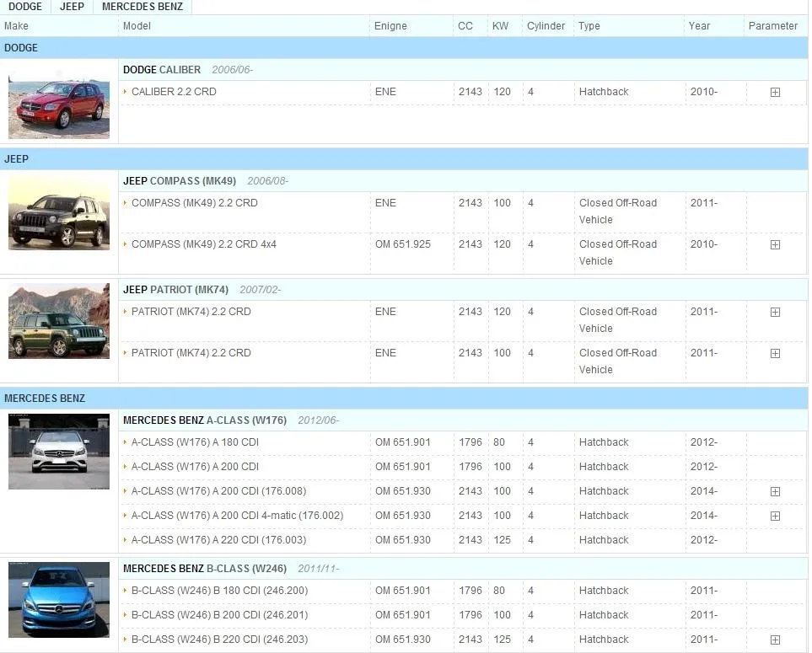Click the Year column header
Screen dimensions: 812x653
click(x=699, y=26)
